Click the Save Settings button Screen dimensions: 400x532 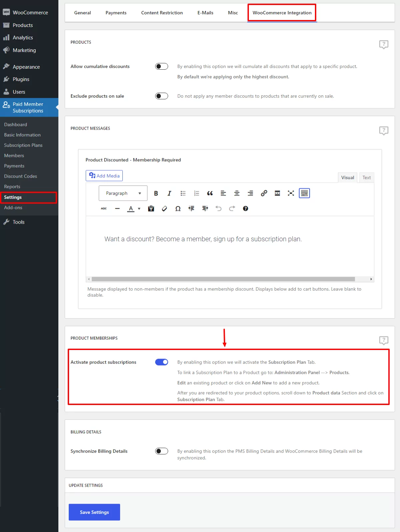(x=94, y=512)
